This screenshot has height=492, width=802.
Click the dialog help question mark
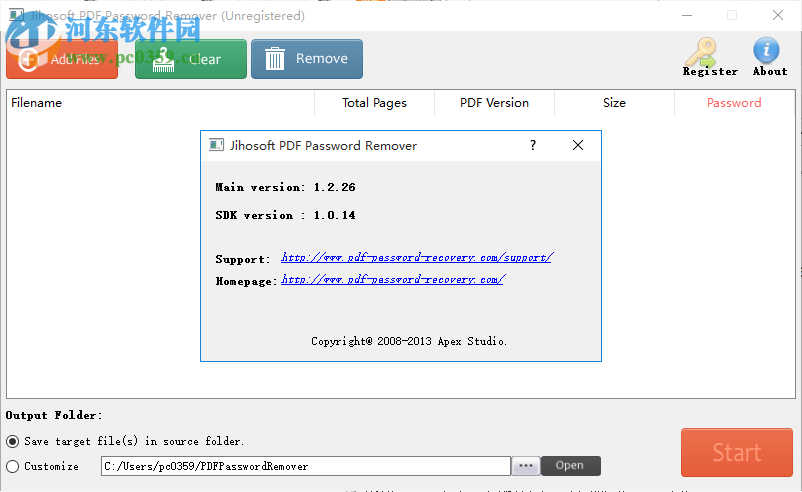533,145
